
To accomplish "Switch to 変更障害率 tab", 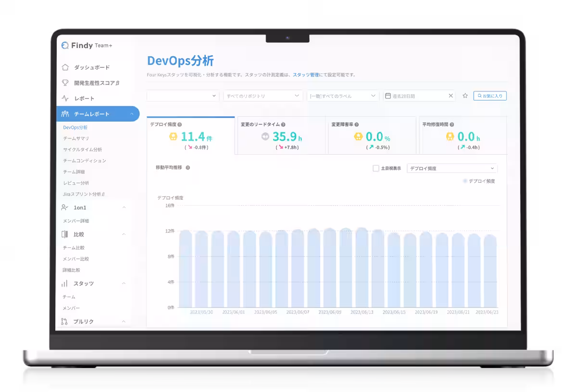I will 370,135.
